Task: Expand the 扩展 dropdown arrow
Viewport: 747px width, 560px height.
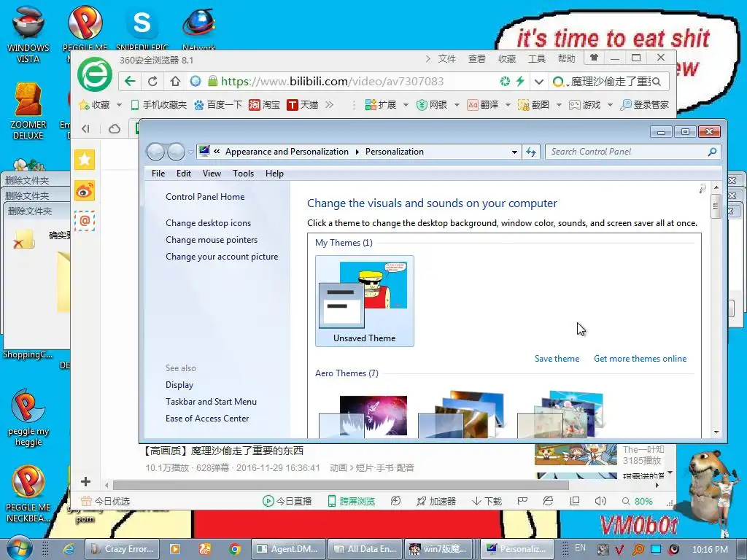Action: [406, 105]
